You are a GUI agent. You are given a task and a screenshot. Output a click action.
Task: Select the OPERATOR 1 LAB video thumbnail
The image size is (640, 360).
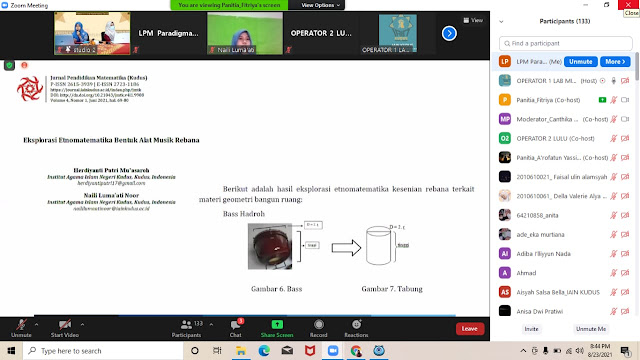(x=398, y=33)
